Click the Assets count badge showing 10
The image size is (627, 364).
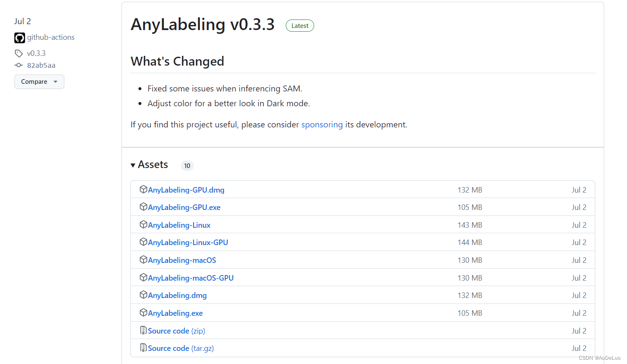187,165
